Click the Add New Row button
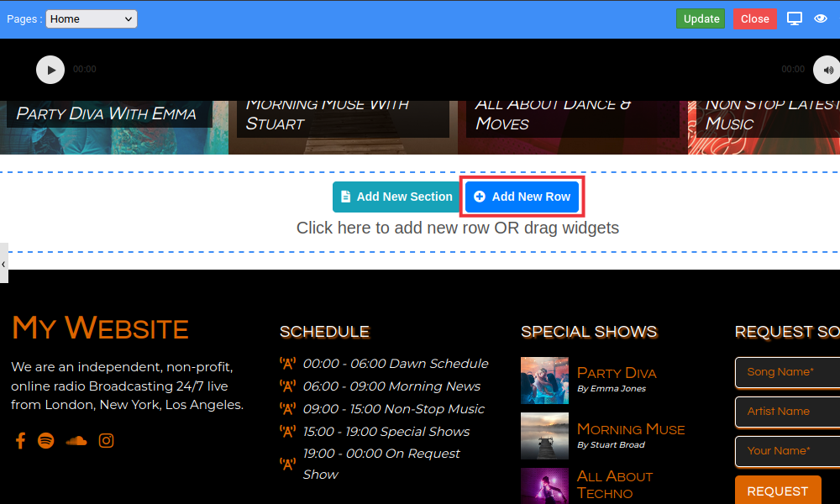This screenshot has height=504, width=840. click(522, 197)
